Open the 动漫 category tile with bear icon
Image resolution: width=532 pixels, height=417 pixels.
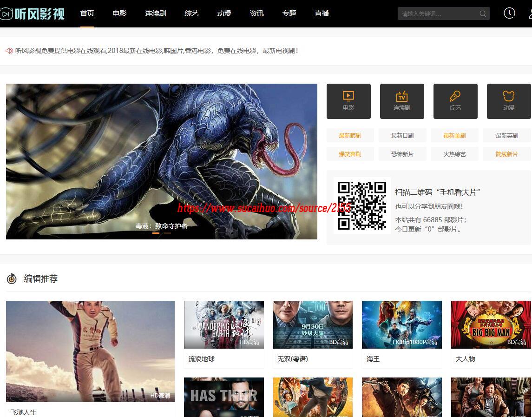509,101
